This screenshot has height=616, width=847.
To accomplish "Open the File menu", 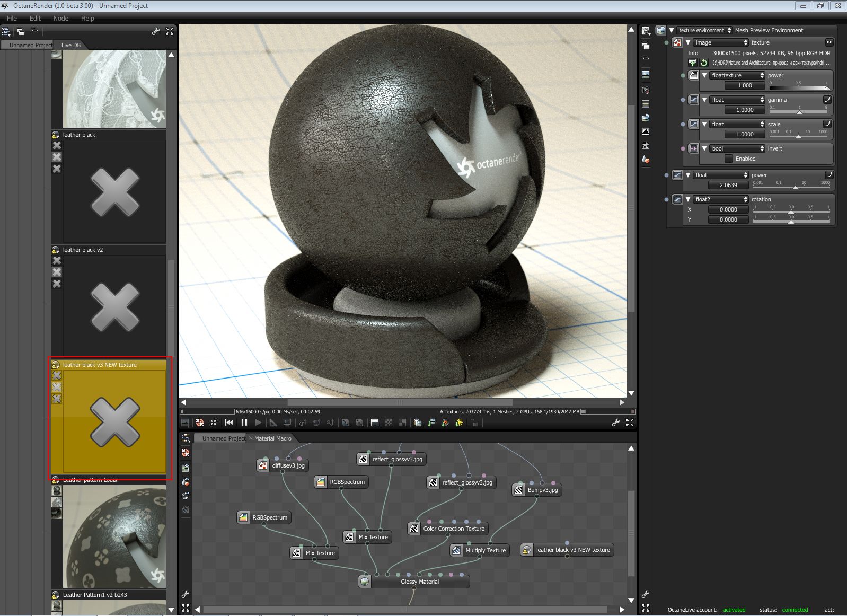I will coord(12,18).
